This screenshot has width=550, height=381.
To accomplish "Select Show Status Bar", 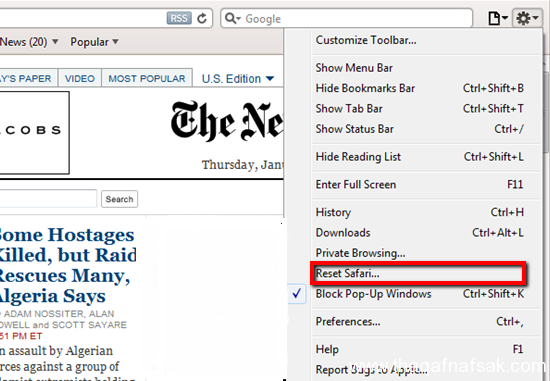I will (426, 129).
